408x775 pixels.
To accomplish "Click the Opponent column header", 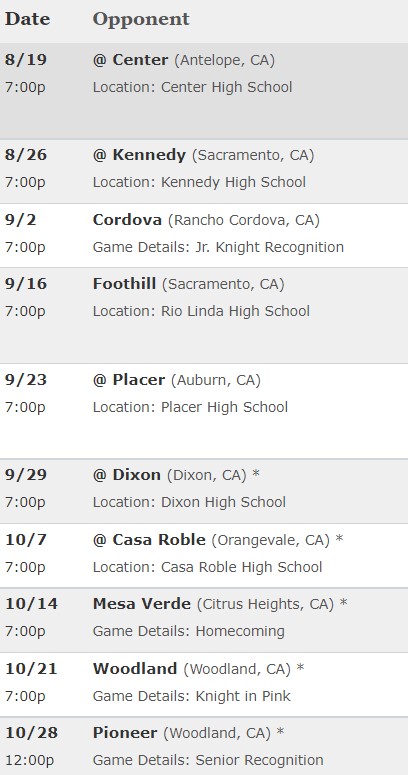I will [x=141, y=19].
